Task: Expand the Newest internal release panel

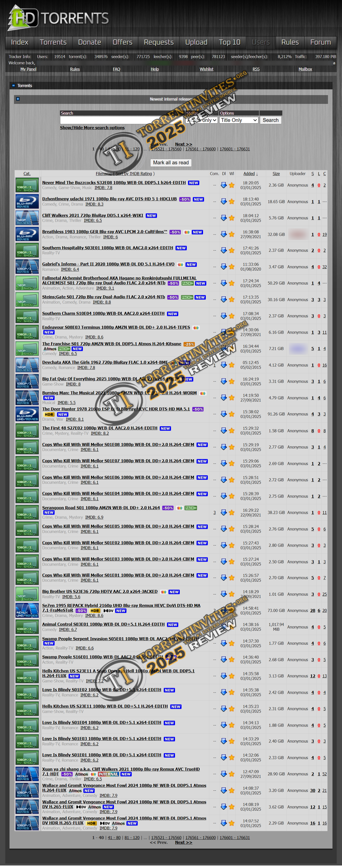Action: [18, 99]
